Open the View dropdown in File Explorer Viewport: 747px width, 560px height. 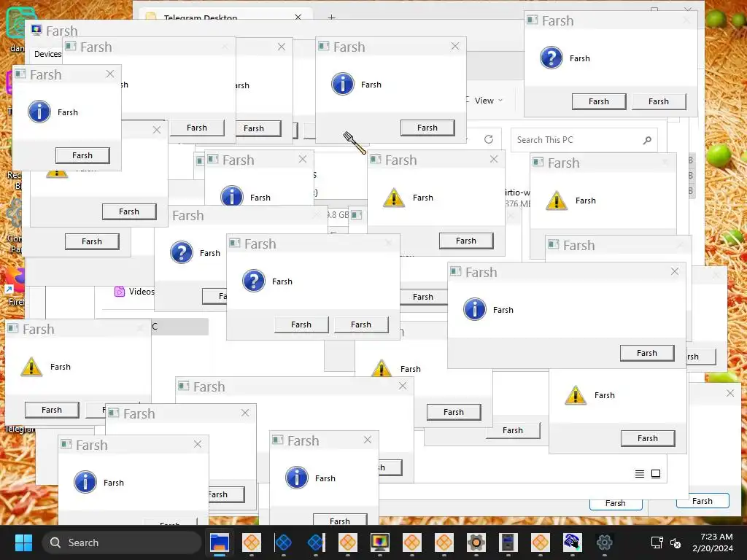pos(488,101)
